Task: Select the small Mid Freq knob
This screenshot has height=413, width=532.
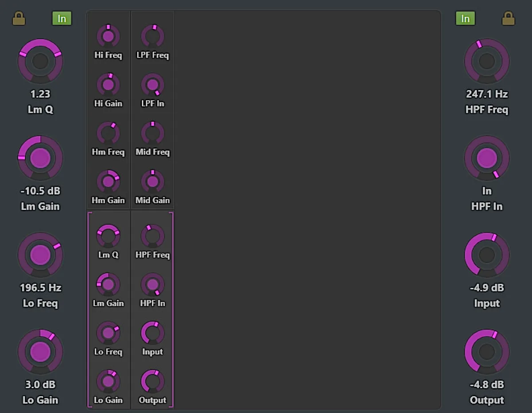Action: 153,133
